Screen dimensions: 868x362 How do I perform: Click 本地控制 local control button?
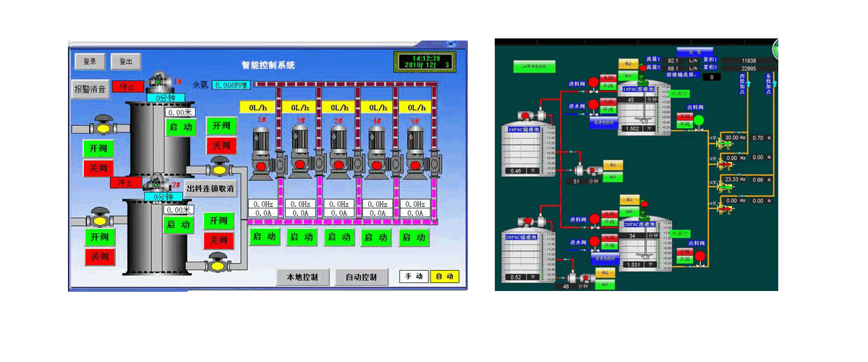302,277
